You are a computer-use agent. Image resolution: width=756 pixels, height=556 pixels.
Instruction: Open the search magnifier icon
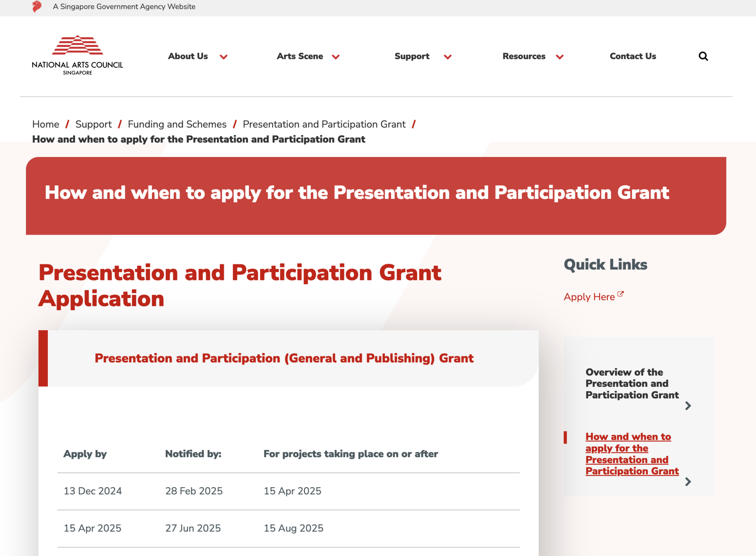point(703,56)
